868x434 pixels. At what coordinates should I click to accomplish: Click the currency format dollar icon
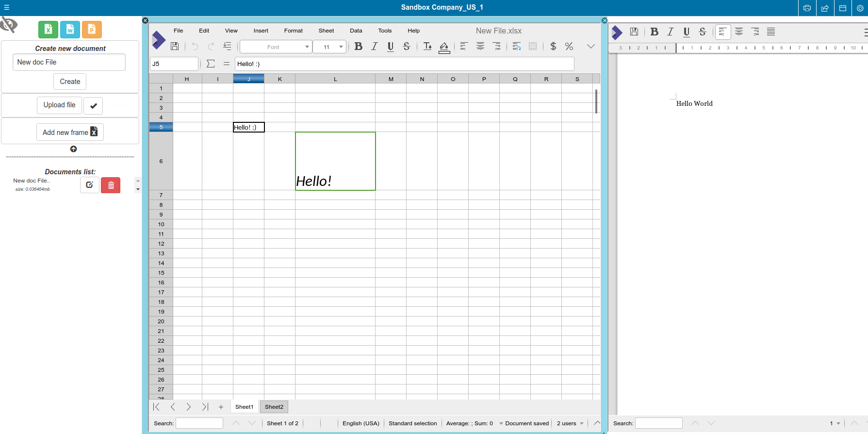click(x=553, y=46)
